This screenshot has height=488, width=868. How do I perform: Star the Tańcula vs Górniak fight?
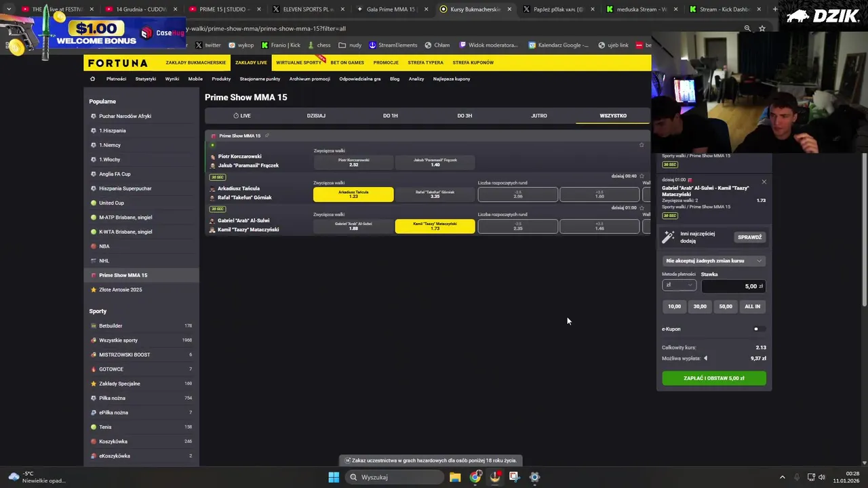642,176
